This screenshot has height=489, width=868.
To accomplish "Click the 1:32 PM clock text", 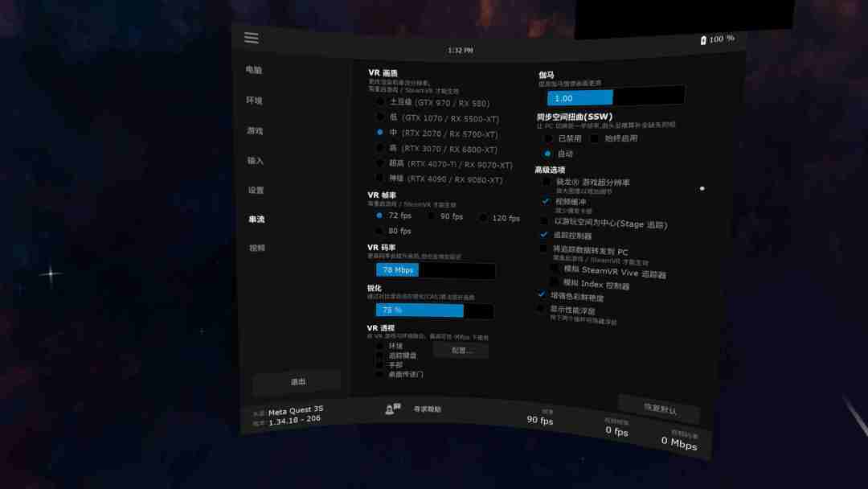I will (461, 51).
